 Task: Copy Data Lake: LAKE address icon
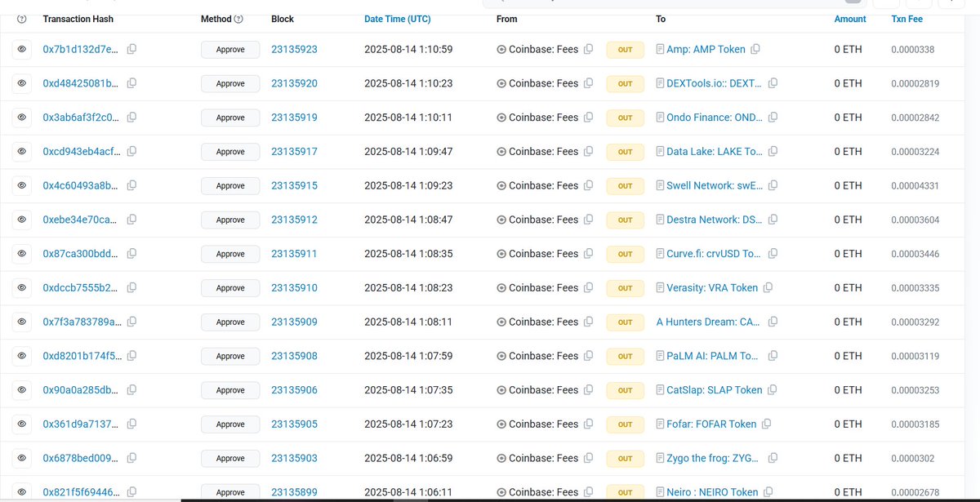tap(773, 152)
